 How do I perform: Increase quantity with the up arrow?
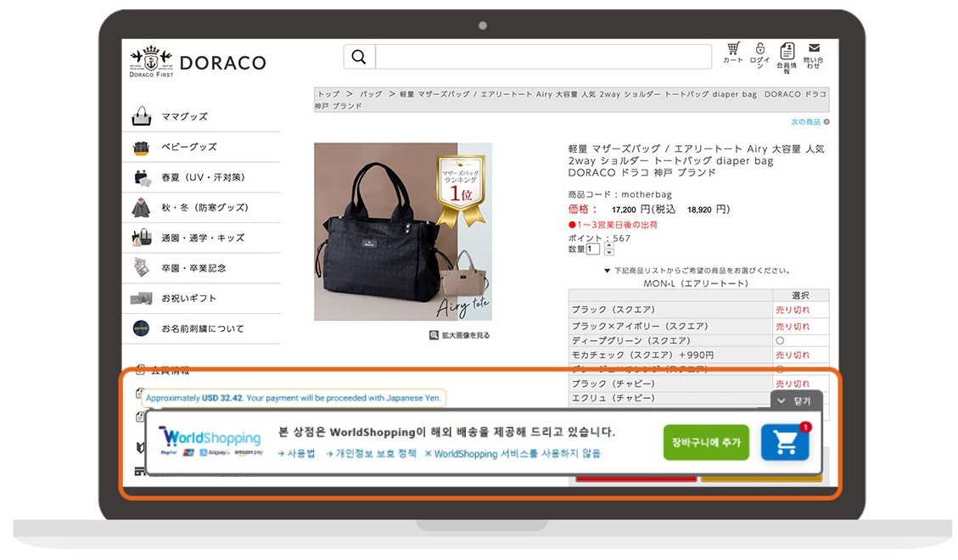(x=608, y=245)
